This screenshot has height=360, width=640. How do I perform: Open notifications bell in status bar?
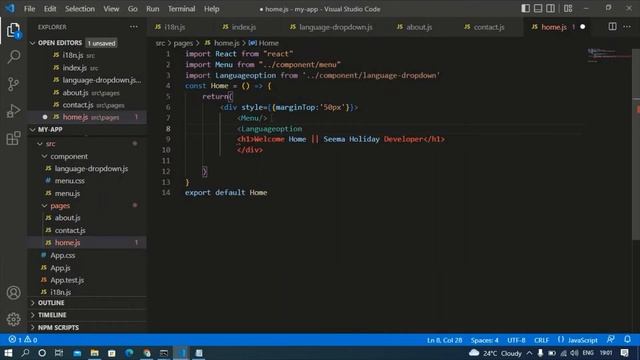(627, 340)
